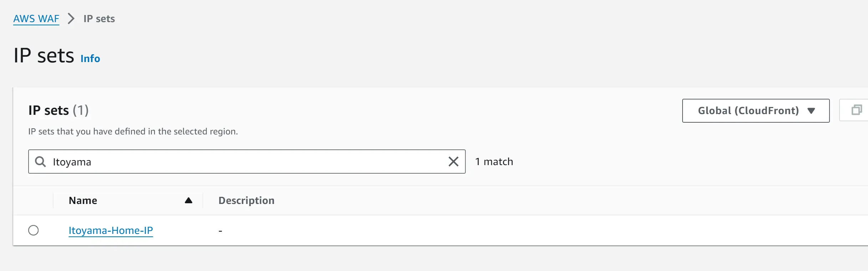Image resolution: width=868 pixels, height=271 pixels.
Task: Click the breadcrumb chevron separator after AWS WAF
Action: pyautogui.click(x=71, y=19)
